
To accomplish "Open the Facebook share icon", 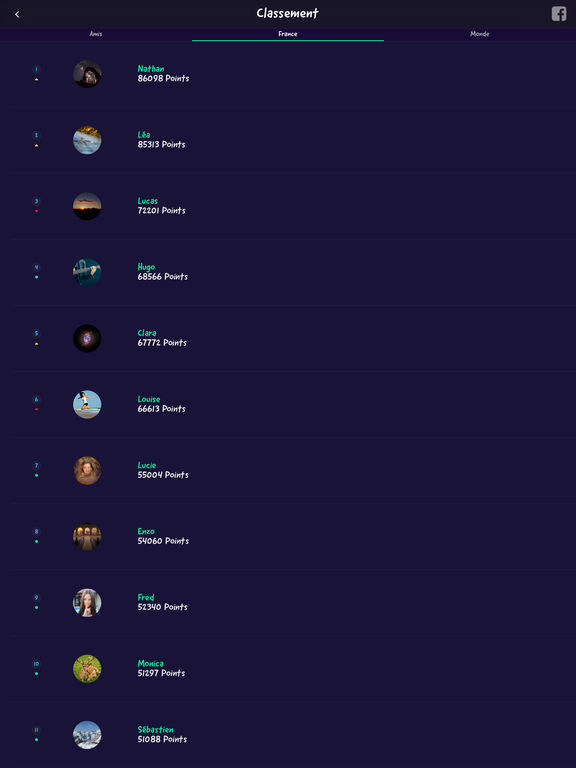I will [x=559, y=14].
